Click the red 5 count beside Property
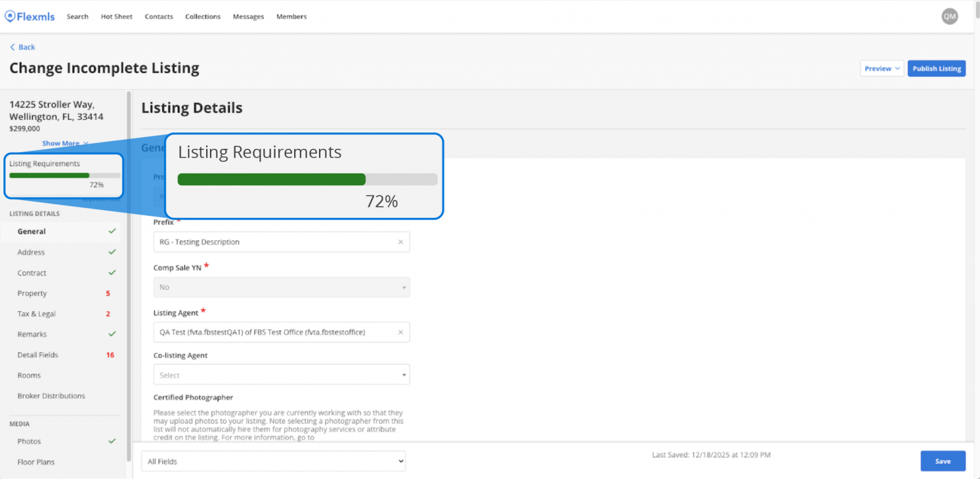980x479 pixels. [x=108, y=293]
